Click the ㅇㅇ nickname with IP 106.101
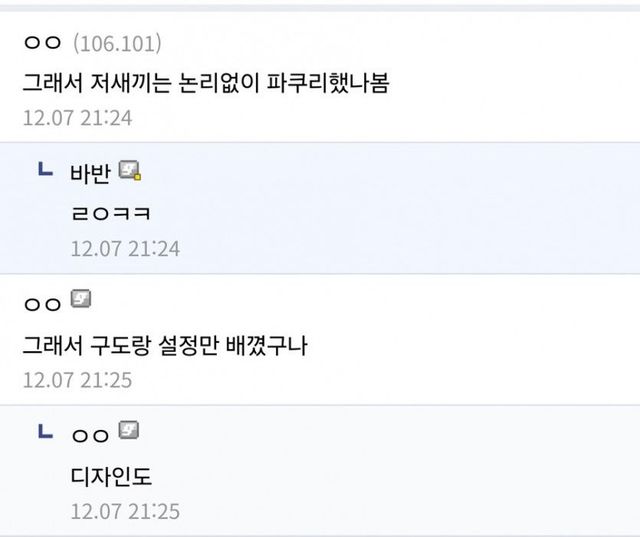This screenshot has width=640, height=537. click(43, 43)
